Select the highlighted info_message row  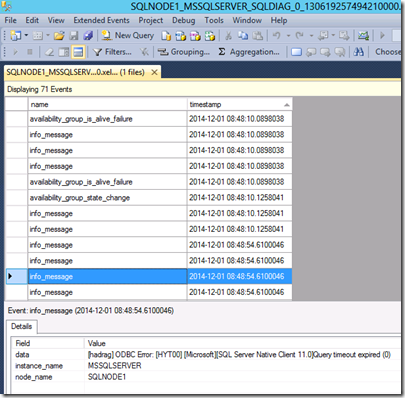pos(149,276)
